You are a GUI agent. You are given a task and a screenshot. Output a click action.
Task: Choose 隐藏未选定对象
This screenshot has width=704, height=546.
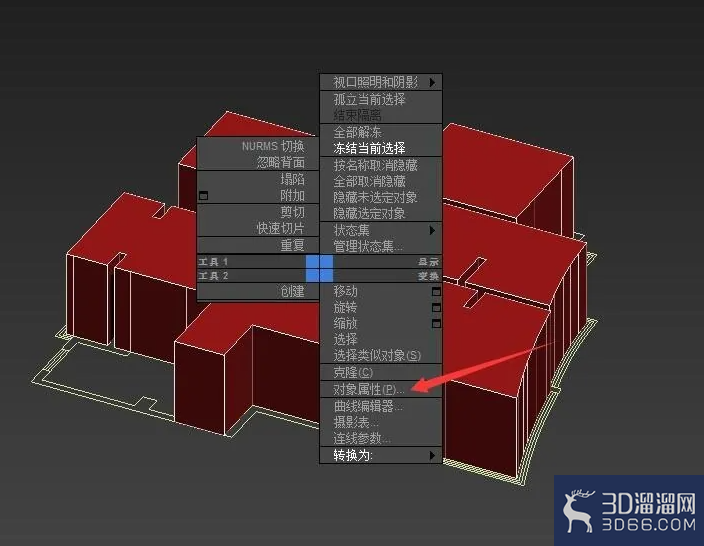(x=381, y=198)
